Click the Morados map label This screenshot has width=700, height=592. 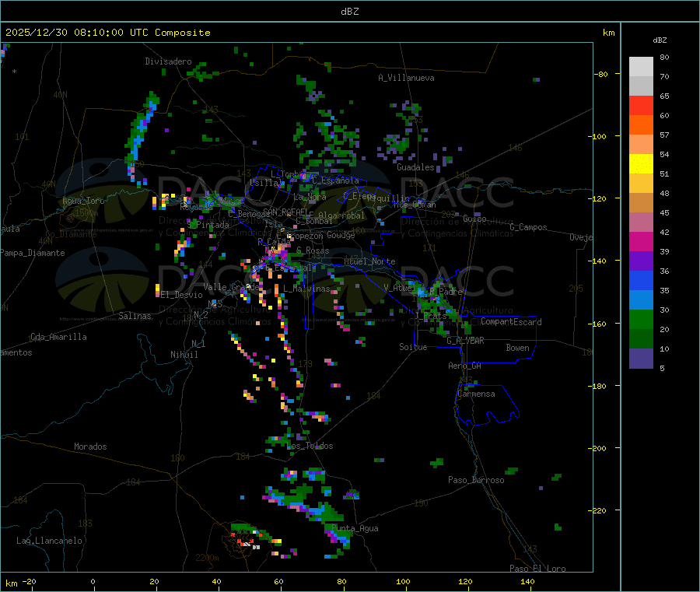pos(91,447)
